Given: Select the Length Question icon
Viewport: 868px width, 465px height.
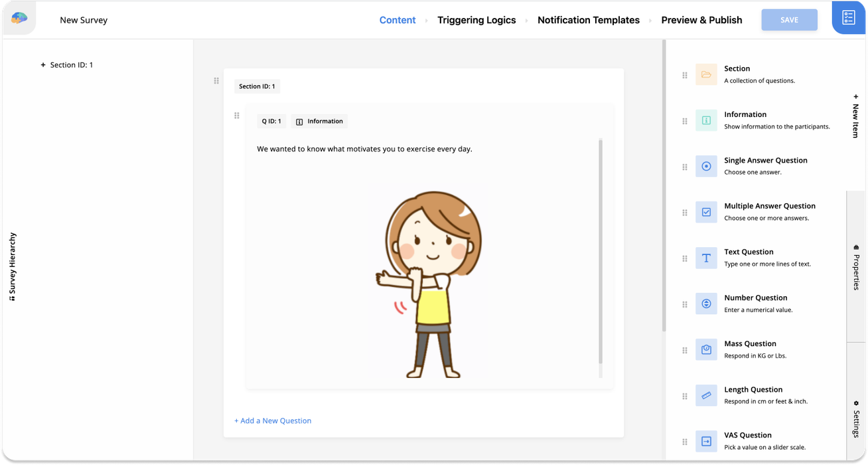Looking at the screenshot, I should [x=706, y=395].
